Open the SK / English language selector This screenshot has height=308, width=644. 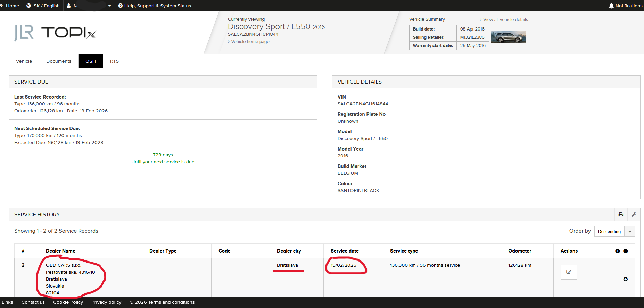click(x=43, y=6)
